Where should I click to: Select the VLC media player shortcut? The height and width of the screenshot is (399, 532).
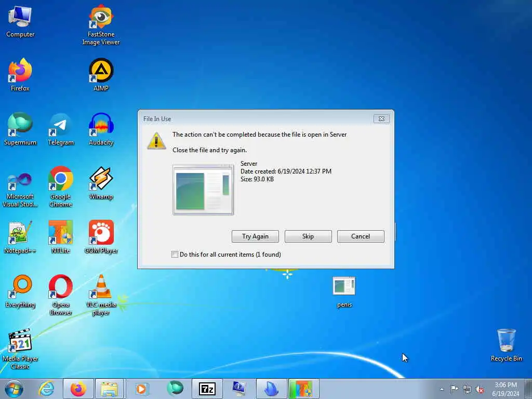[x=101, y=295]
